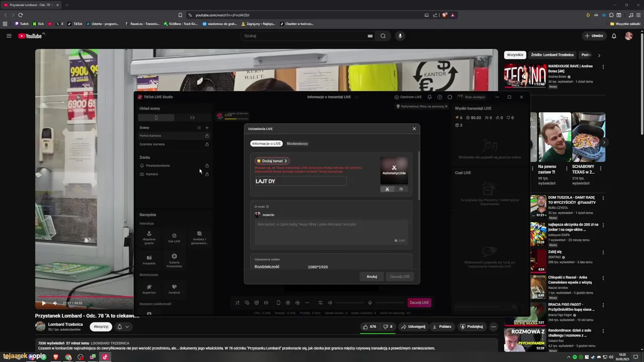Image resolution: width=644 pixels, height=362 pixels.
Task: Open the Wspólne granie tool in TikTok LIVE Studio
Action: coord(149,237)
